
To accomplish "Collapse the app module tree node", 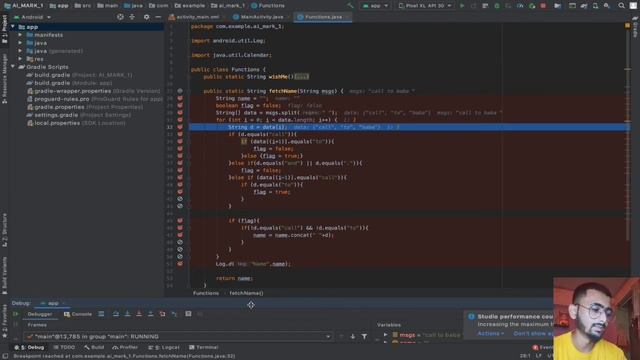I will (13, 27).
